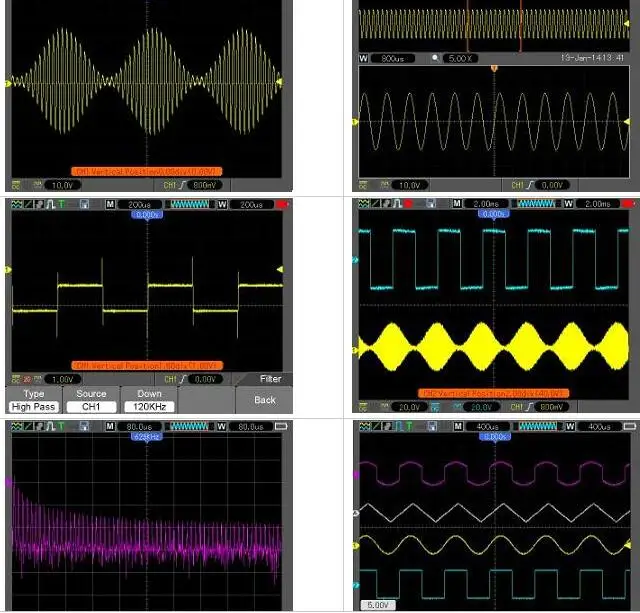Screen dimensions: 640x613
Task: Click the 2.00ms W window readout
Action: pos(598,203)
